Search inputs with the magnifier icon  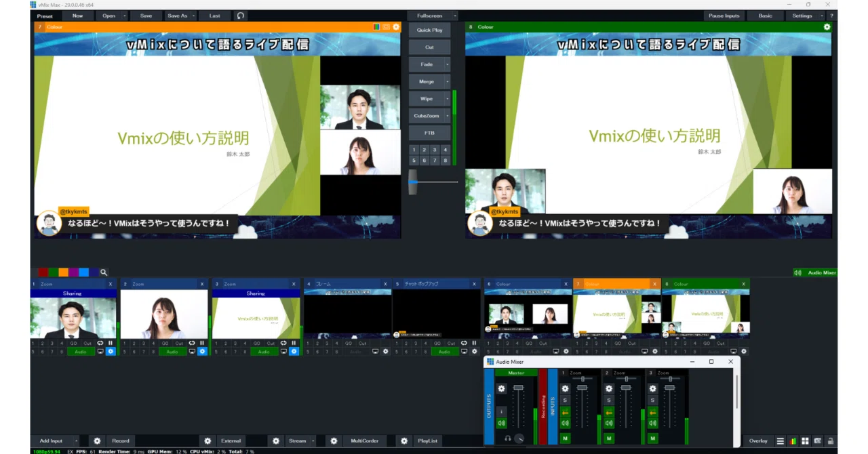[104, 272]
